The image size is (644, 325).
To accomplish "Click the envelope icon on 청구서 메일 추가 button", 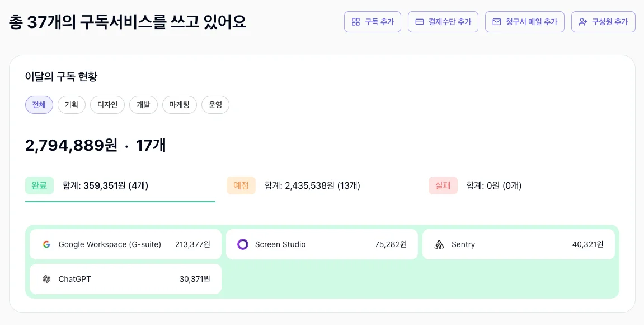I will point(497,22).
